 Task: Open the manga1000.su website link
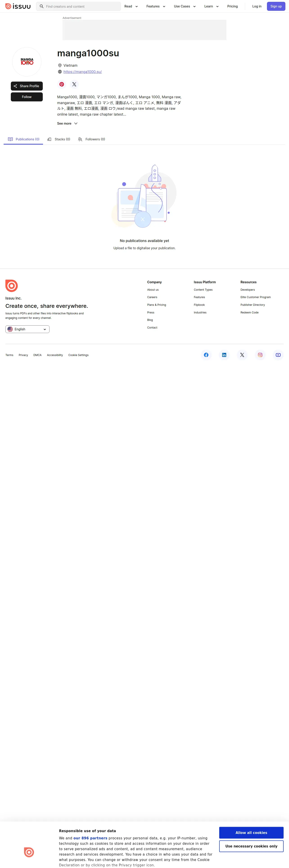(82, 72)
